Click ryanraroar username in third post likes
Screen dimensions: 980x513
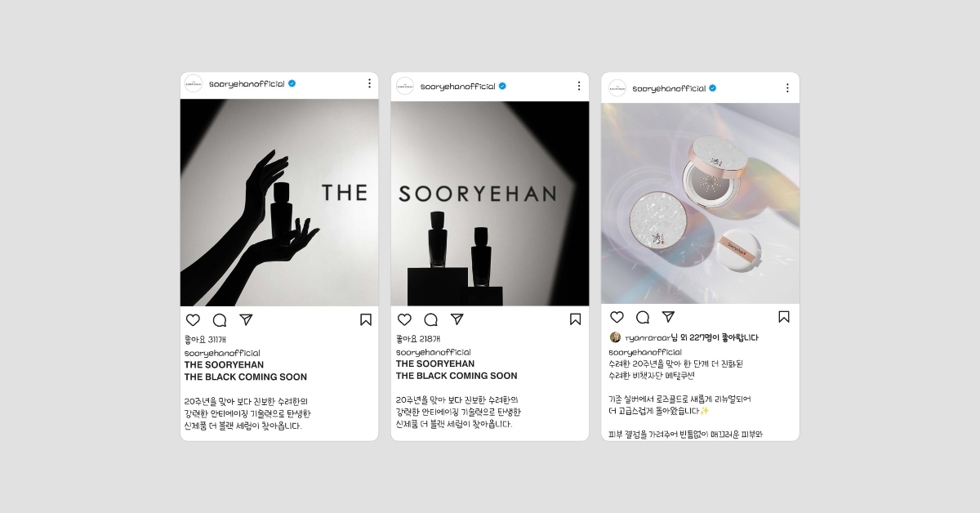coord(648,337)
